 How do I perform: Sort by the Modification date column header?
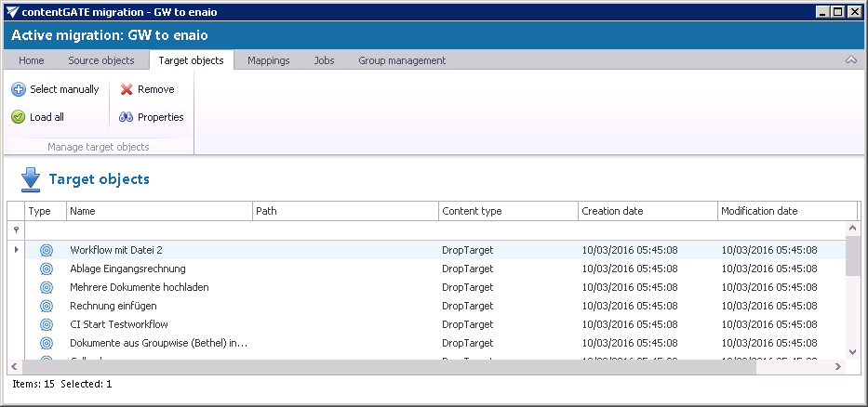tap(787, 211)
